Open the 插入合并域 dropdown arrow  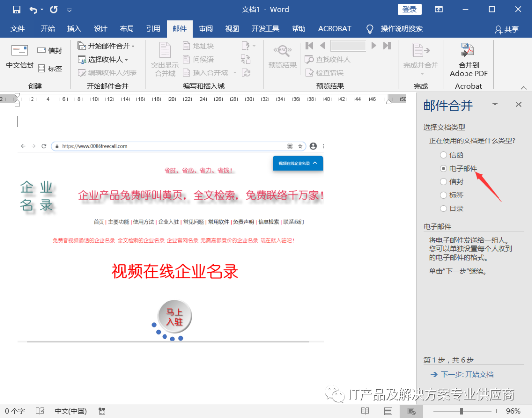[235, 72]
